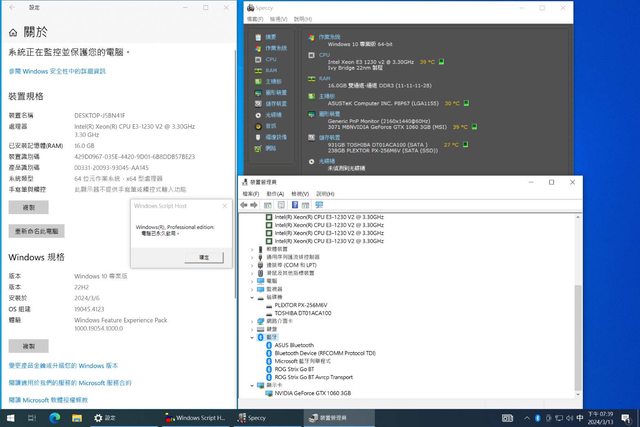The image size is (640, 427).
Task: Click the green storage temperature indicator in Speccy
Action: pyautogui.click(x=466, y=145)
